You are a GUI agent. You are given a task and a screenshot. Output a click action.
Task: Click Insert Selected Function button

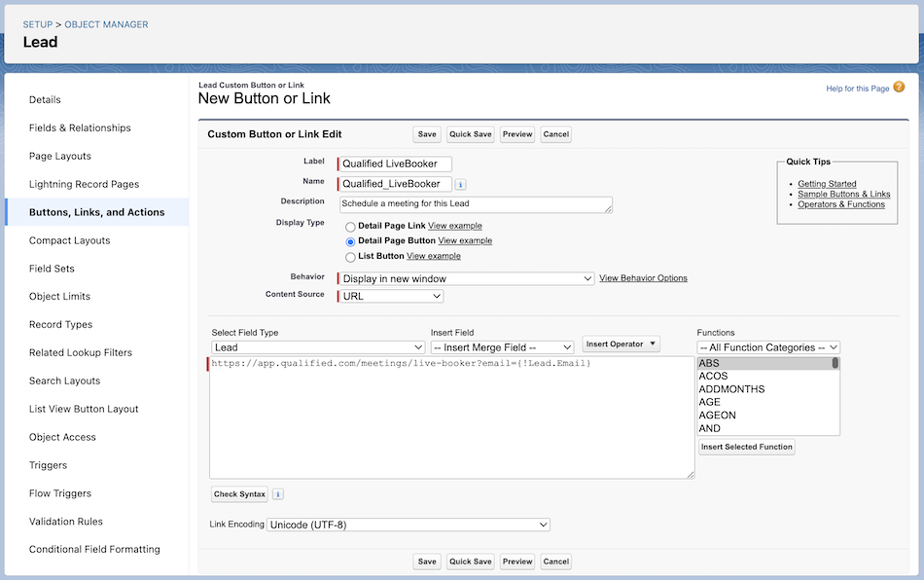[x=747, y=447]
